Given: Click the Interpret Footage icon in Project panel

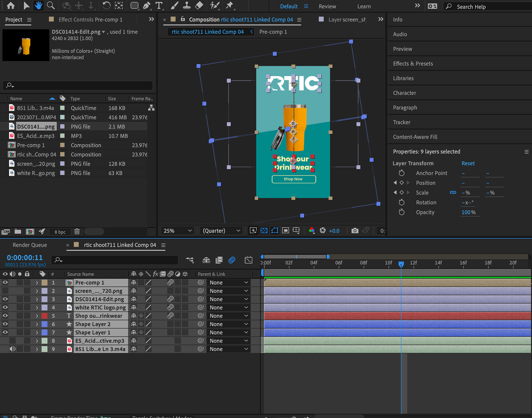Looking at the screenshot, I should coord(6,232).
